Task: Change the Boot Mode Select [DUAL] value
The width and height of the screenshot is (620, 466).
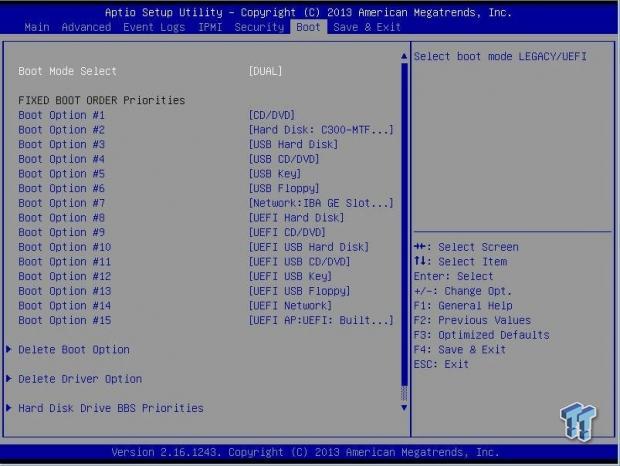Action: [x=265, y=71]
